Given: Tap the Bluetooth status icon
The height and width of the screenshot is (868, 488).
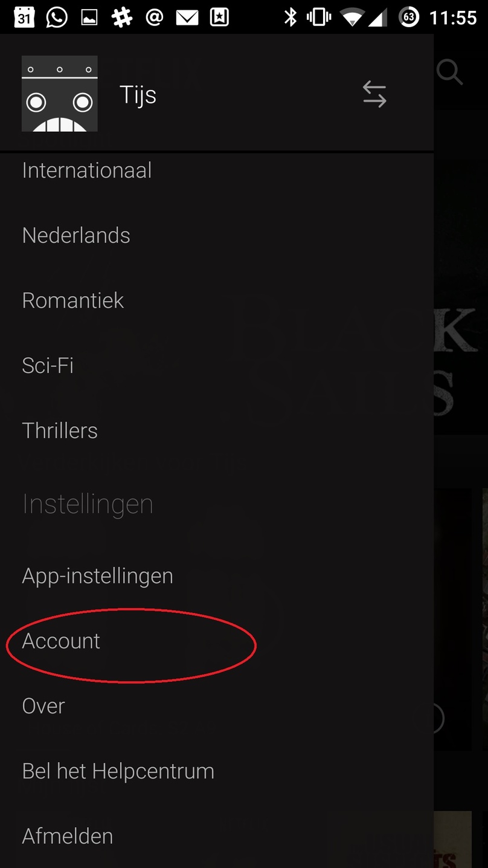Looking at the screenshot, I should tap(291, 18).
